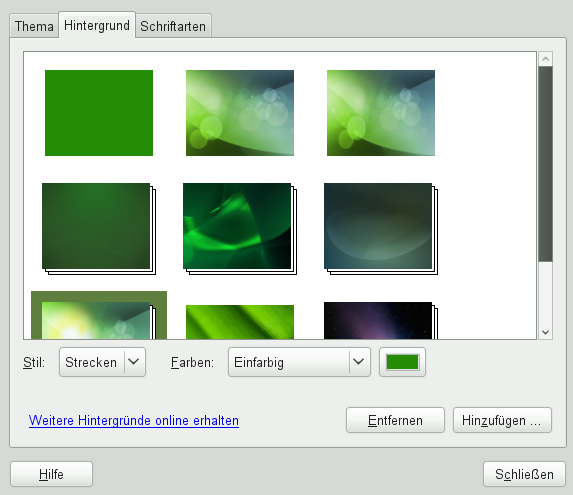Image resolution: width=573 pixels, height=495 pixels.
Task: Select the solid green wallpaper thumbnail
Action: 99,113
